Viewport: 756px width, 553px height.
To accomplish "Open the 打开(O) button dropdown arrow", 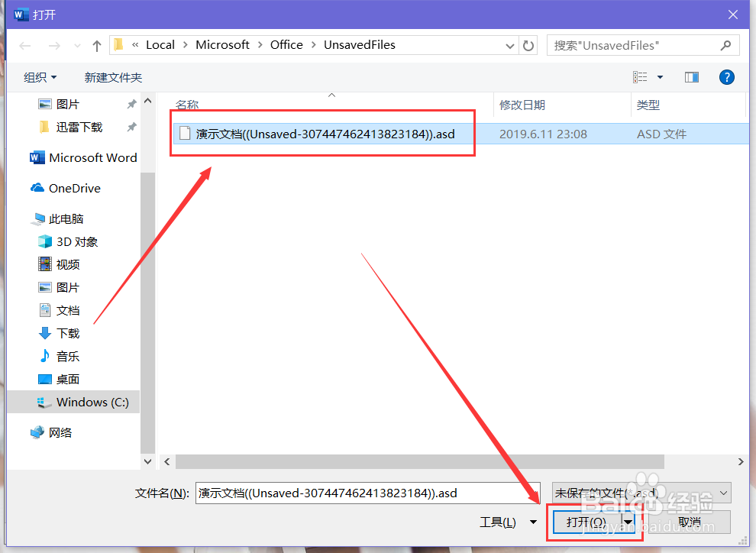I will [x=628, y=522].
